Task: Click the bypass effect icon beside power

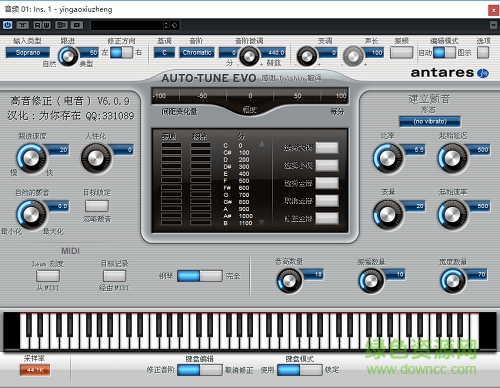Action: [23, 25]
